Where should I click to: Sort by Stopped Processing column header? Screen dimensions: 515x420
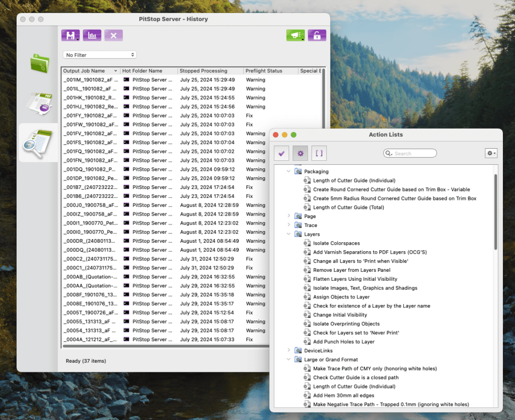point(211,71)
